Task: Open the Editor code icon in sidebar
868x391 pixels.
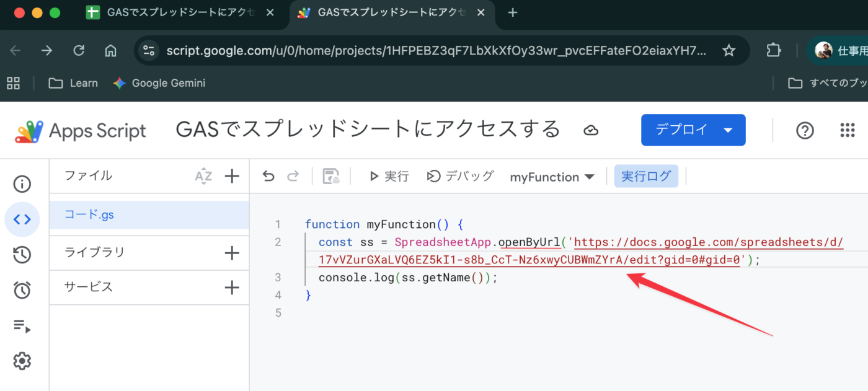Action: click(x=22, y=219)
